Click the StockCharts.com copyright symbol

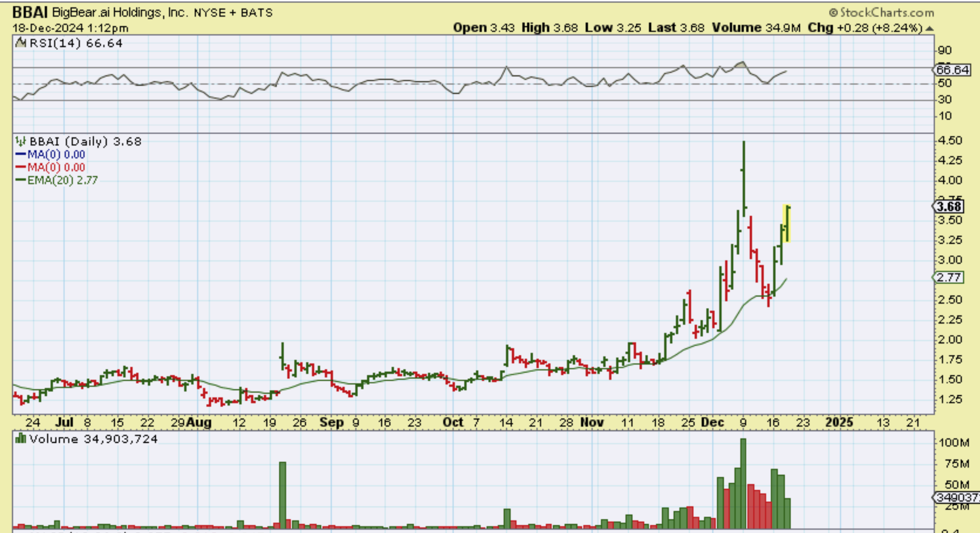click(x=834, y=13)
